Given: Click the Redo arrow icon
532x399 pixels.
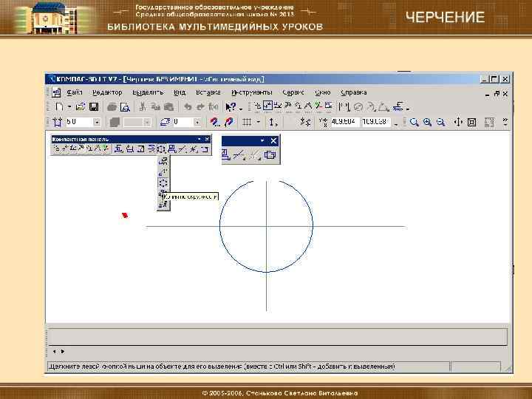Looking at the screenshot, I should tap(200, 107).
